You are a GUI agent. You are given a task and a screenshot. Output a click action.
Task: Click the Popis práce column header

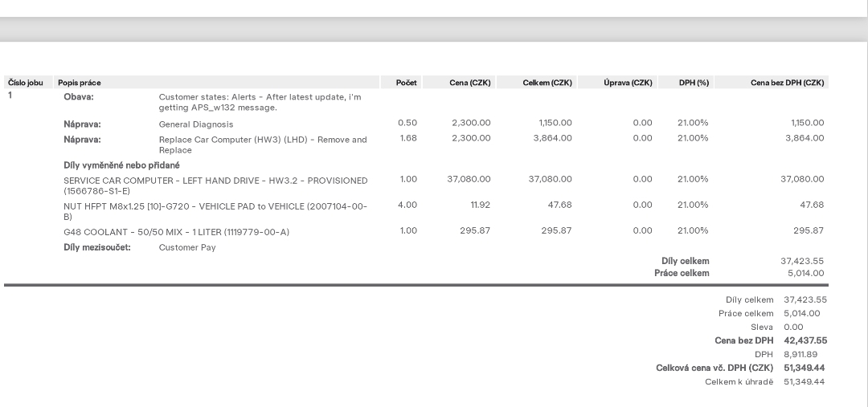[x=79, y=83]
